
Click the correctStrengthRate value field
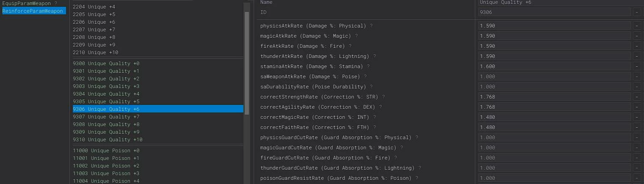pos(554,97)
